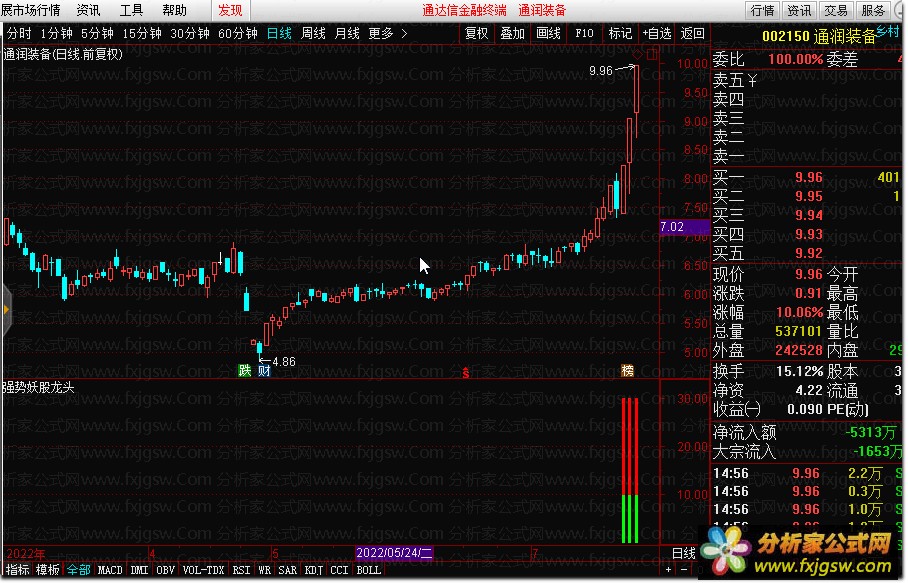Select the SAR indicator
The width and height of the screenshot is (908, 583).
click(x=288, y=570)
